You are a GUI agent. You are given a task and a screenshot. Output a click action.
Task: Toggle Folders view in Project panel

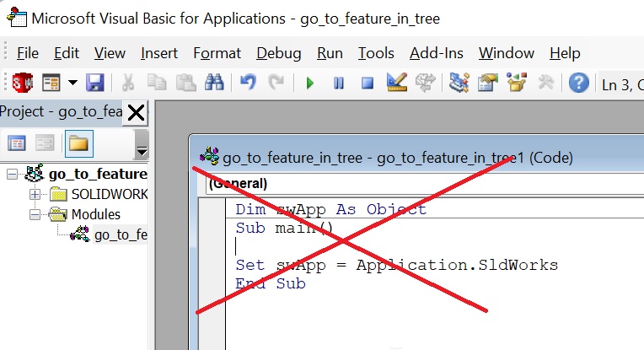point(79,143)
